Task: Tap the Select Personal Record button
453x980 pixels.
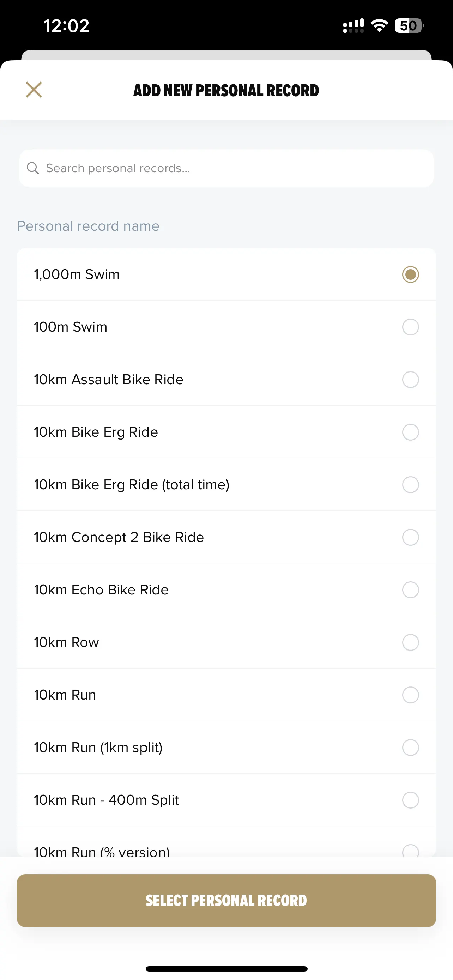Action: tap(226, 900)
